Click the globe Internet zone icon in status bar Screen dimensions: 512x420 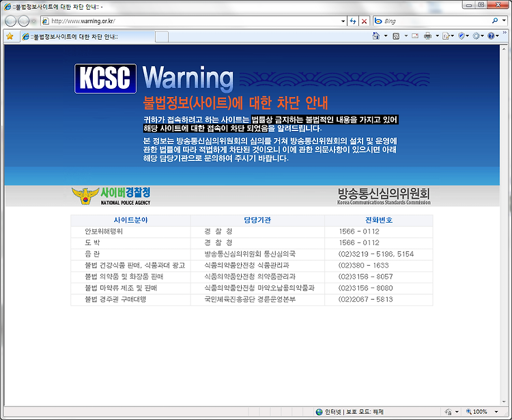(x=319, y=412)
